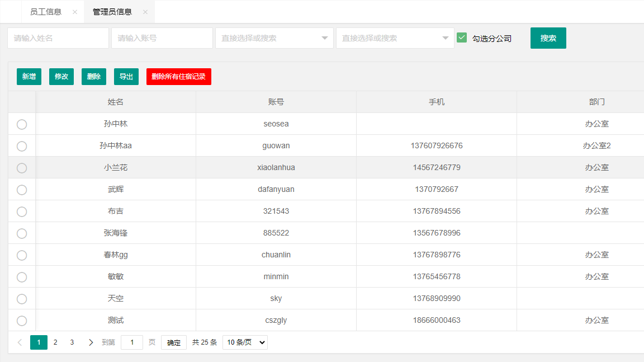Click the 导出 export button
The image size is (644, 362).
tap(126, 77)
